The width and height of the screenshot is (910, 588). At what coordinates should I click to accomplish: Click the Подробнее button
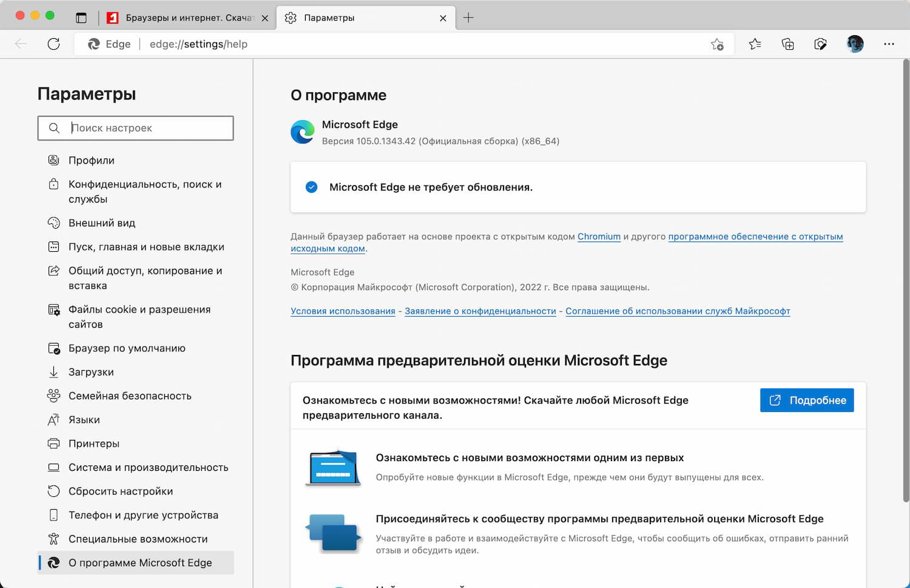click(807, 400)
